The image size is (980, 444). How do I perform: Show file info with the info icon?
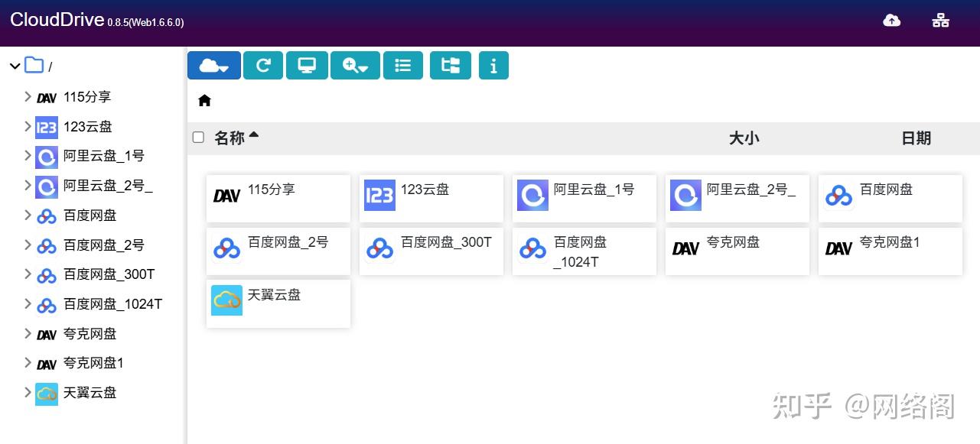[x=493, y=66]
